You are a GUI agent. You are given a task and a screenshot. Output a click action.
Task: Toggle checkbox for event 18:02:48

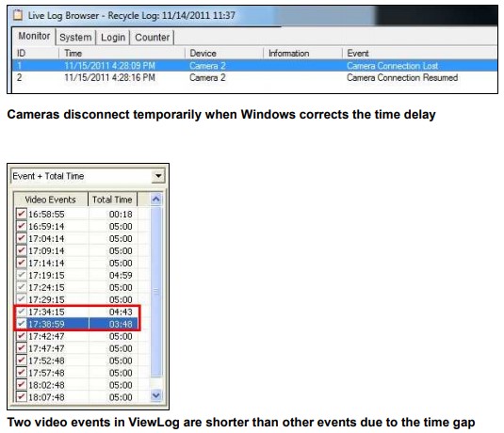point(22,384)
